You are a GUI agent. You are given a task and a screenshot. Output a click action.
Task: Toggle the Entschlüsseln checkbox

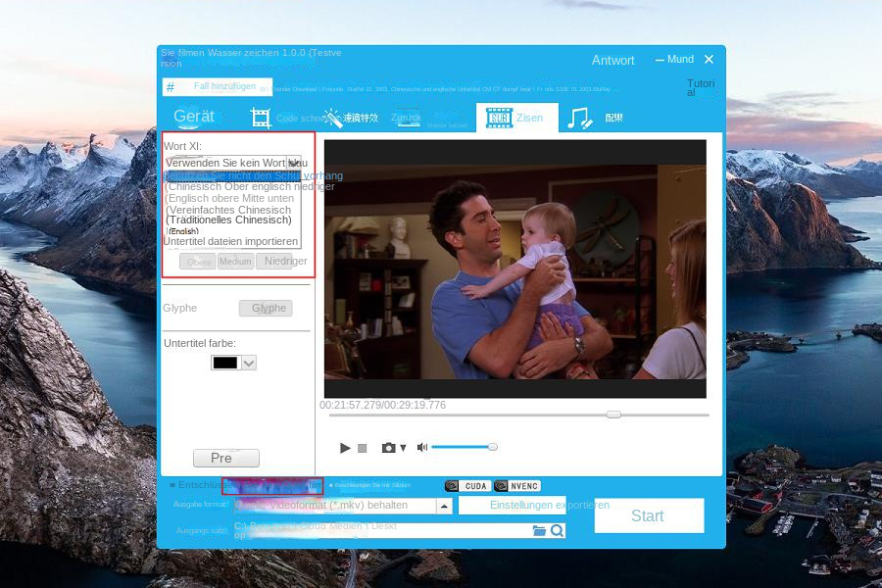point(172,484)
